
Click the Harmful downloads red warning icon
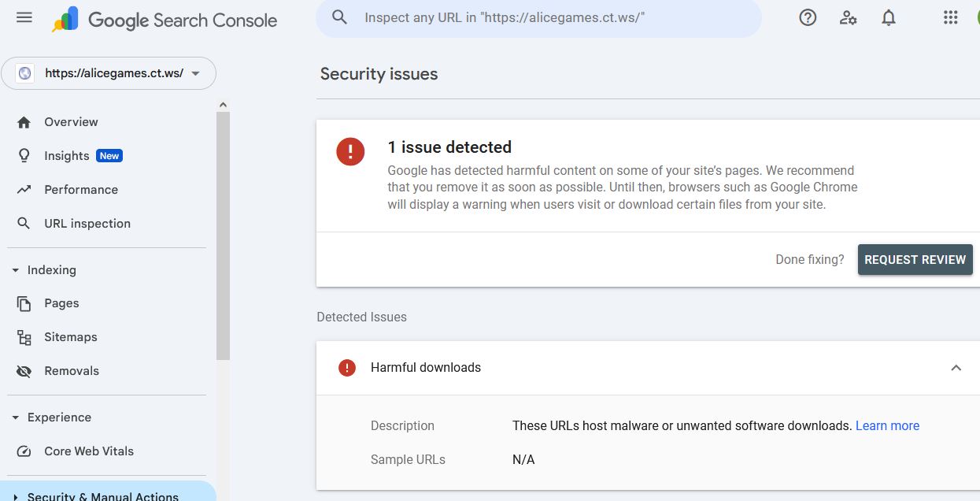point(347,368)
